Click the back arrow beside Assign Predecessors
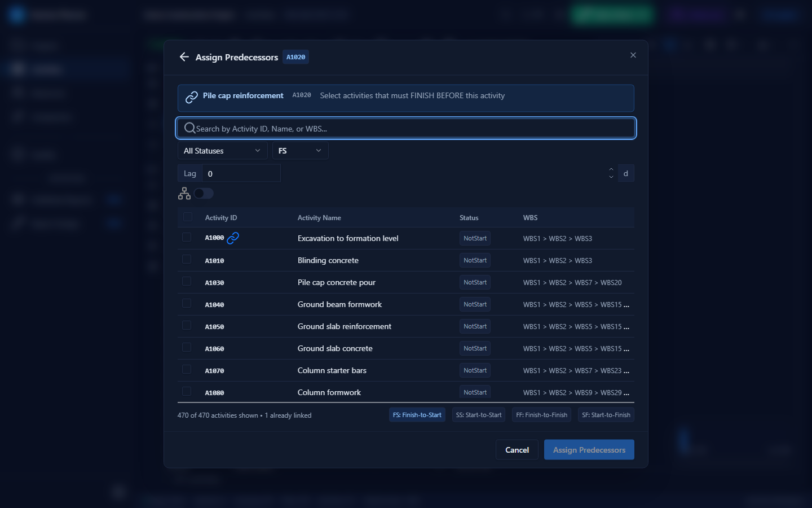The width and height of the screenshot is (812, 508). coord(184,57)
